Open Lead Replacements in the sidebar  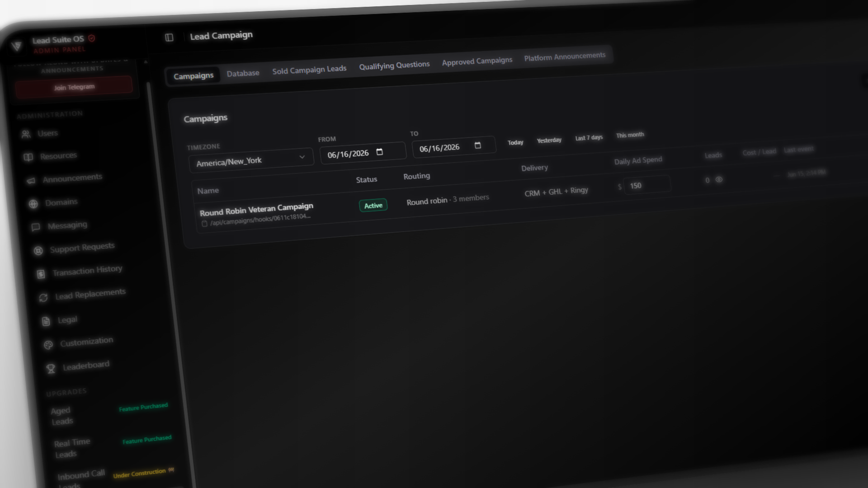point(90,294)
